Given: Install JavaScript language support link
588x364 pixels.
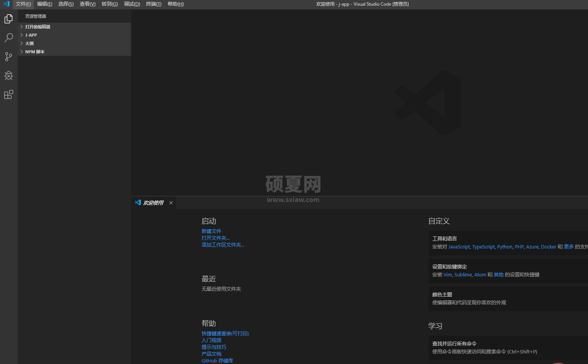Looking at the screenshot, I should pos(459,247).
